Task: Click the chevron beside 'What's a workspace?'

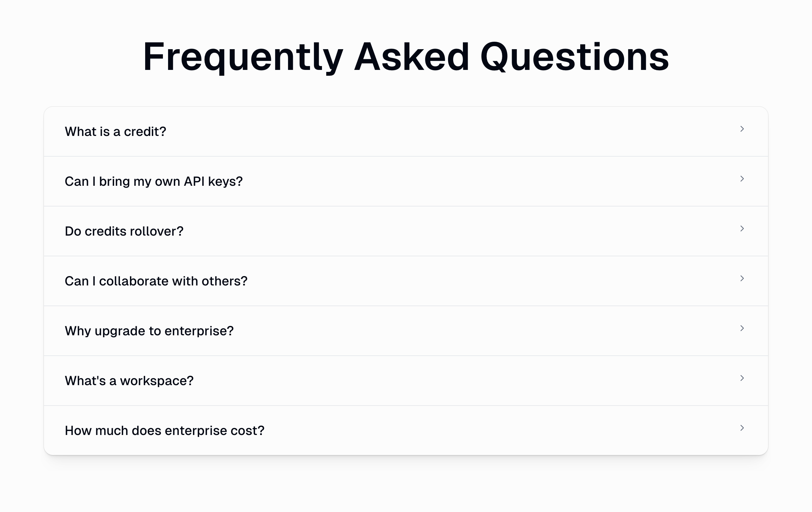Action: 742,378
